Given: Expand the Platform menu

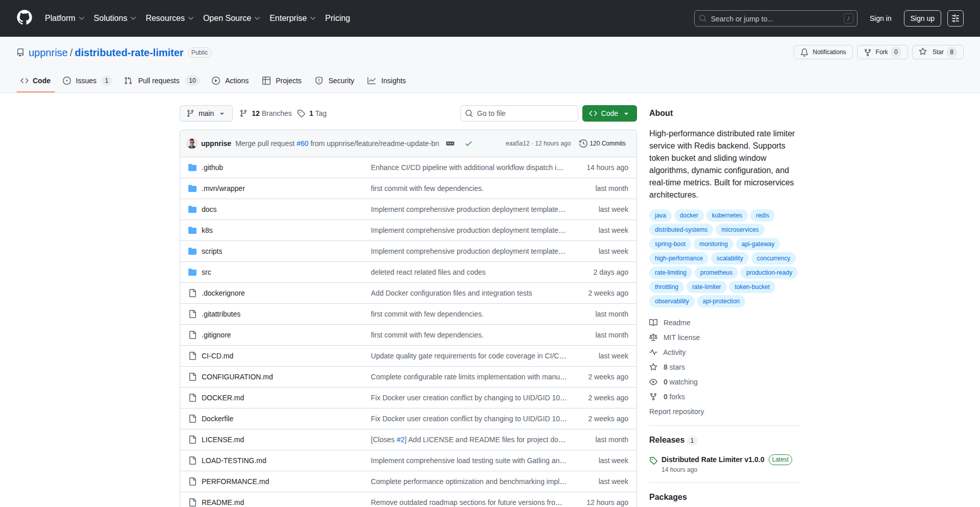Looking at the screenshot, I should 64,18.
